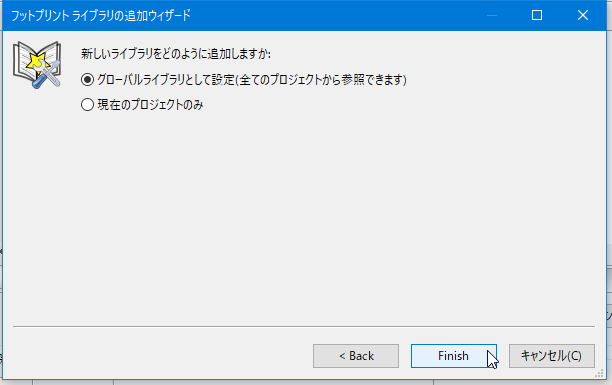Click the horizontal separator above the buttons
This screenshot has width=612, height=385.
[304, 326]
